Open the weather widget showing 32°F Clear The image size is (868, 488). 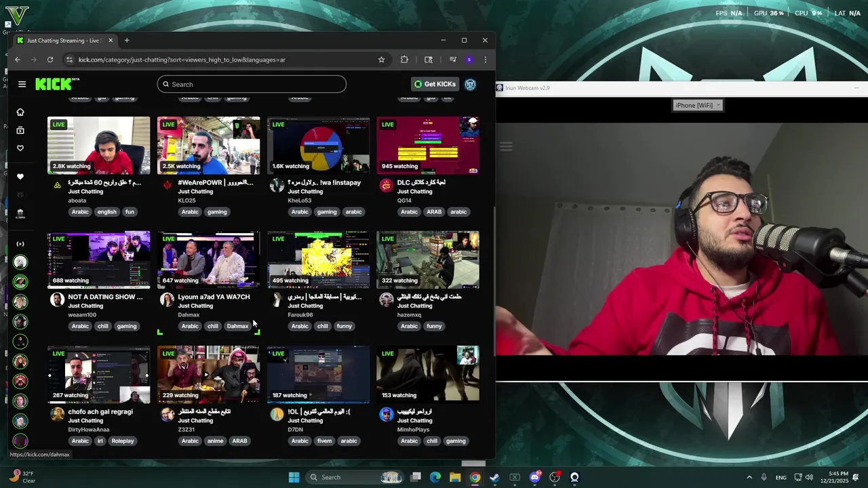coord(22,477)
